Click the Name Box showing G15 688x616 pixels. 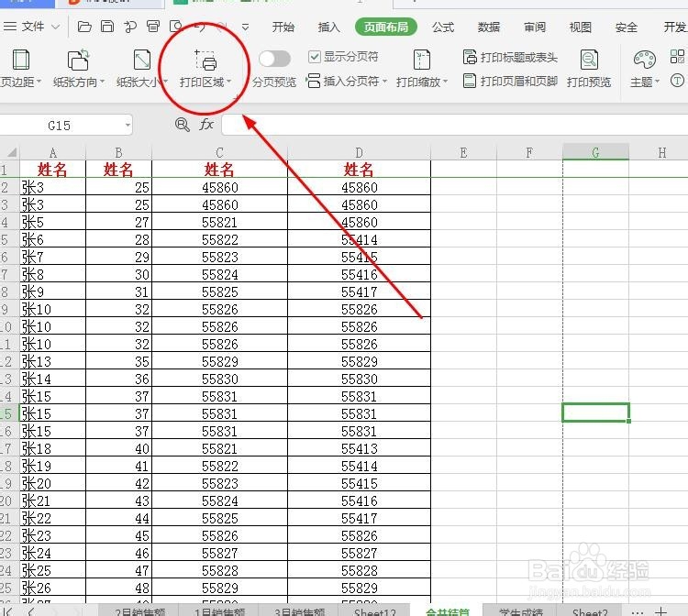tap(60, 126)
